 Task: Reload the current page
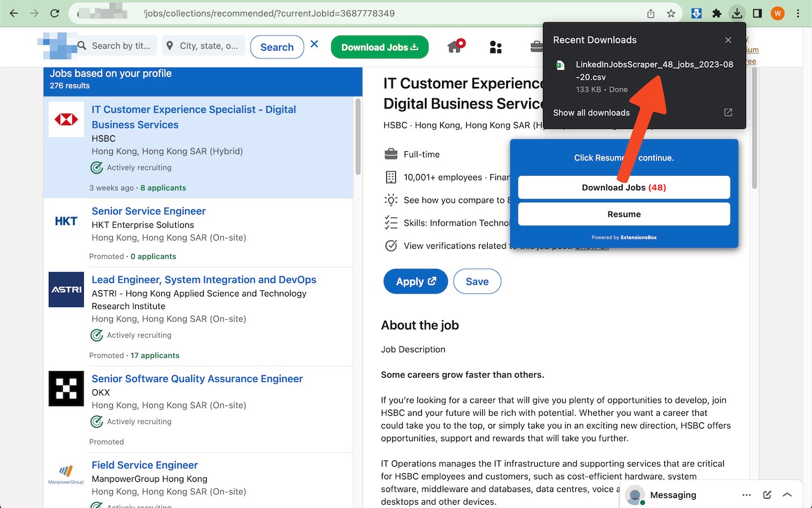(x=55, y=13)
